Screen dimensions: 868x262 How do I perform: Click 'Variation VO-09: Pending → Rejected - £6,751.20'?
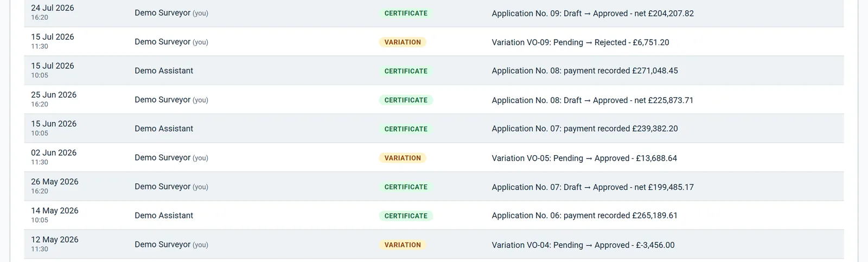pos(580,42)
